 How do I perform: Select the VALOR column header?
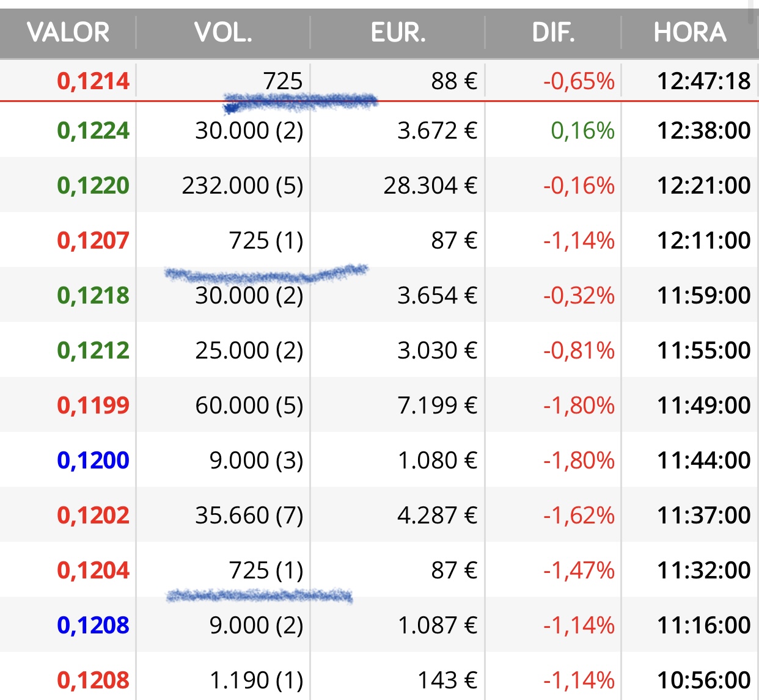(68, 32)
